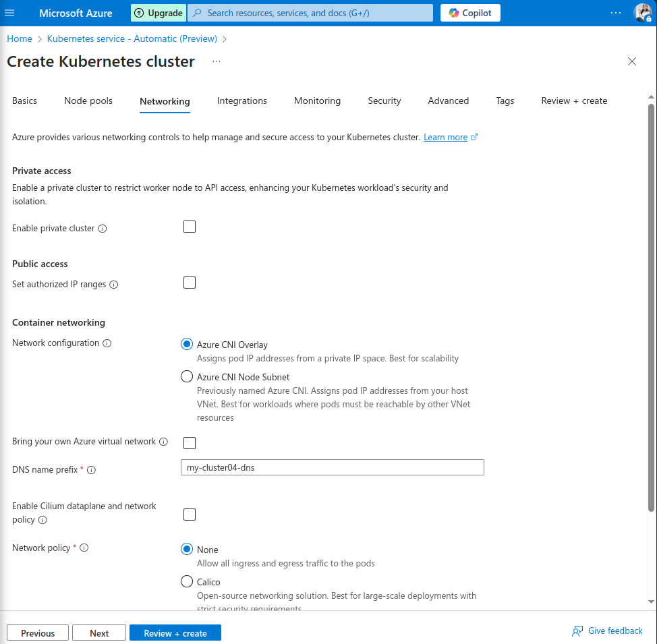Open ellipsis menu beside Create Kubernetes cluster
Screen dimensions: 657x644
[217, 61]
